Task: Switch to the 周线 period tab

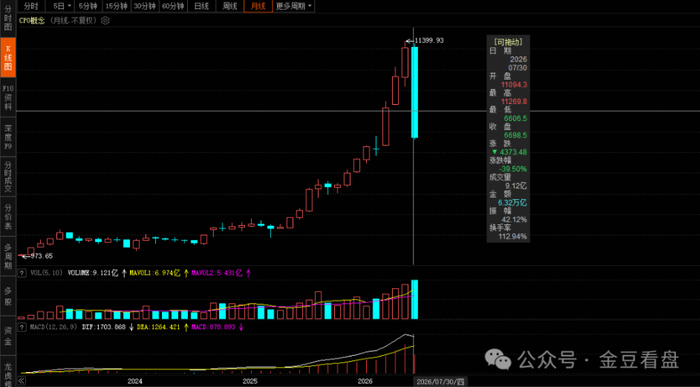Action: [x=229, y=6]
